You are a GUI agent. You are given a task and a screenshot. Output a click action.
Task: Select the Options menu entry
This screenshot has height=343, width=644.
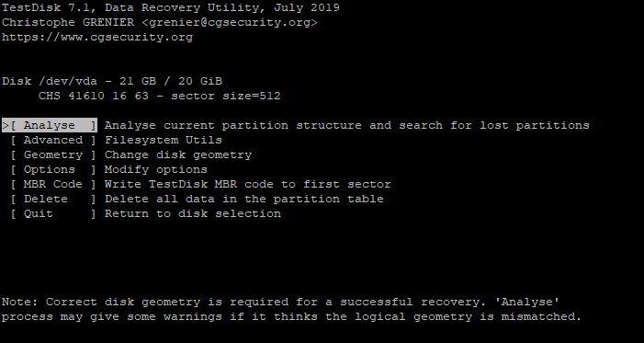pos(53,169)
